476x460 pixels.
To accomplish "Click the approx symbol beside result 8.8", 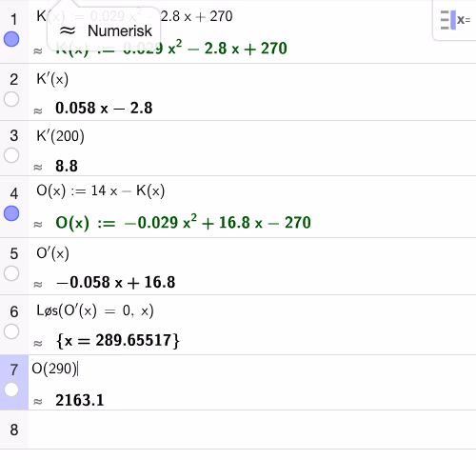I will (x=38, y=168).
